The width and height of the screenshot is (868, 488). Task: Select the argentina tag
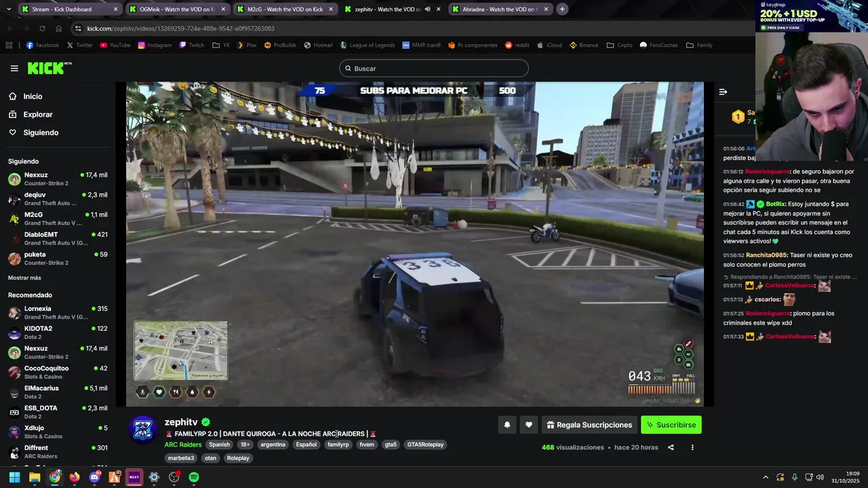click(x=273, y=445)
